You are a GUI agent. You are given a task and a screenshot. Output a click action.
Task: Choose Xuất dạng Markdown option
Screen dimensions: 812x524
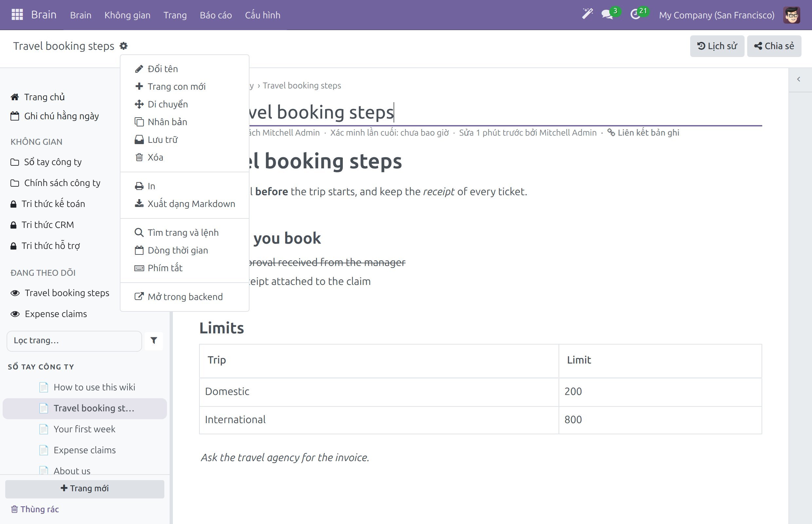185,204
